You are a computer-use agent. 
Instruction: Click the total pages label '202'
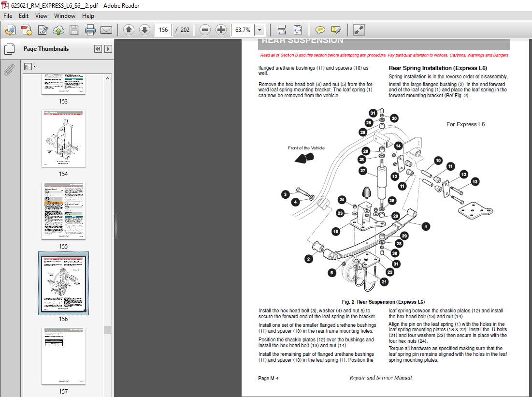point(185,30)
